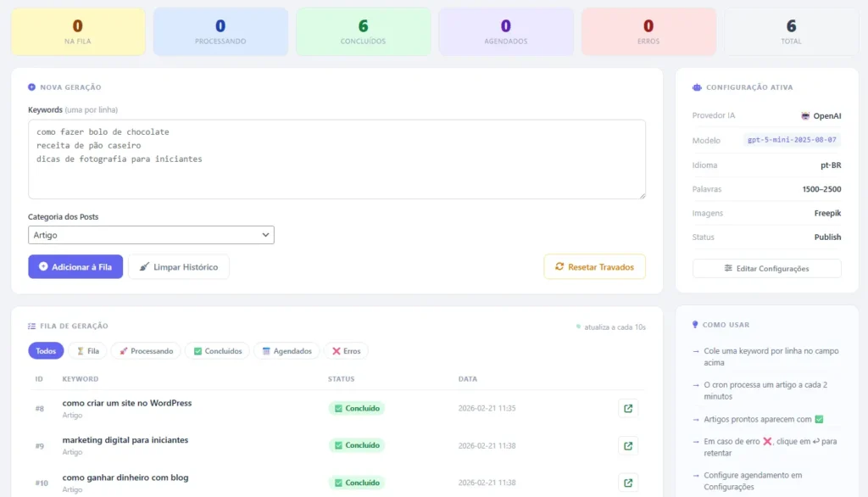Click the Concluídos counter card
Screen dimensions: 868x497
(363, 31)
